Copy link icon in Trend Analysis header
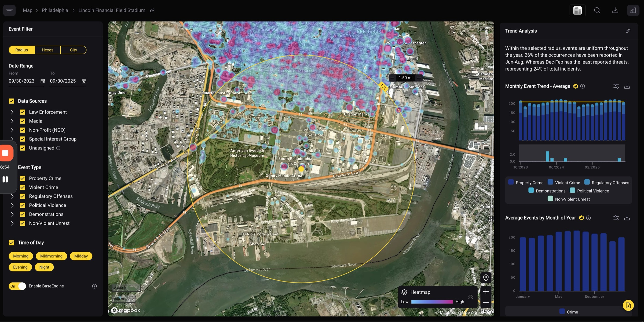 point(628,31)
